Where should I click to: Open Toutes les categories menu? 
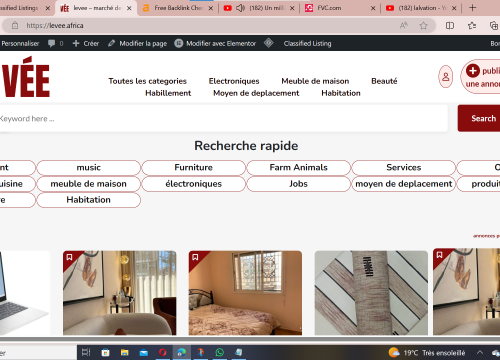coord(147,81)
